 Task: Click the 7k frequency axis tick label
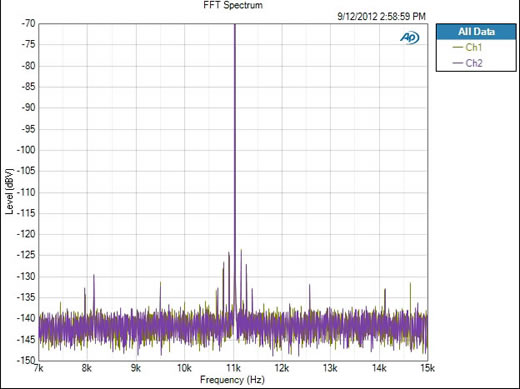(x=39, y=368)
